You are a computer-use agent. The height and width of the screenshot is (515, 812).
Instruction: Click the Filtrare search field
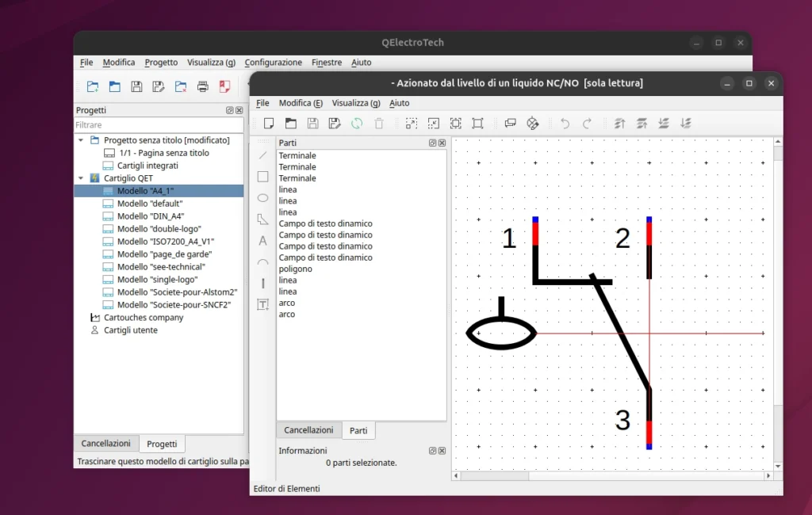pyautogui.click(x=159, y=125)
